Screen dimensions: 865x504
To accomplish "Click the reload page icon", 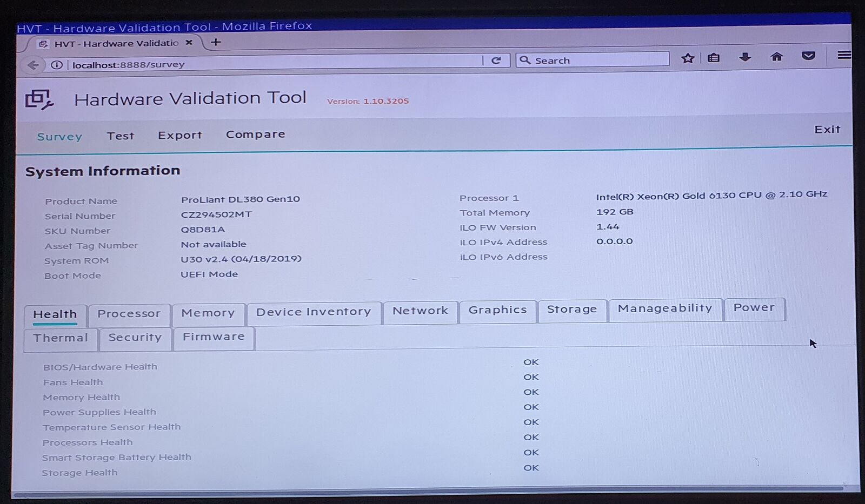I will [496, 61].
